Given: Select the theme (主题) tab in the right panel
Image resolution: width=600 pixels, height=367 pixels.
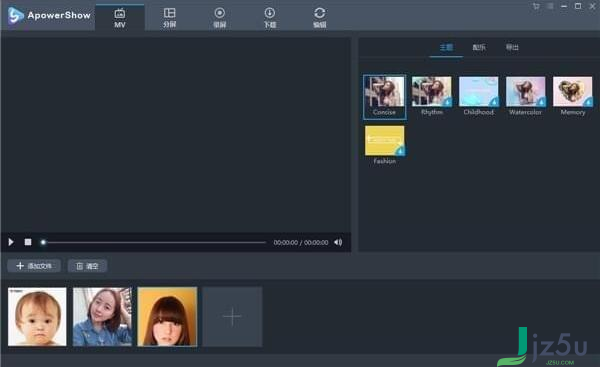Looking at the screenshot, I should 446,47.
